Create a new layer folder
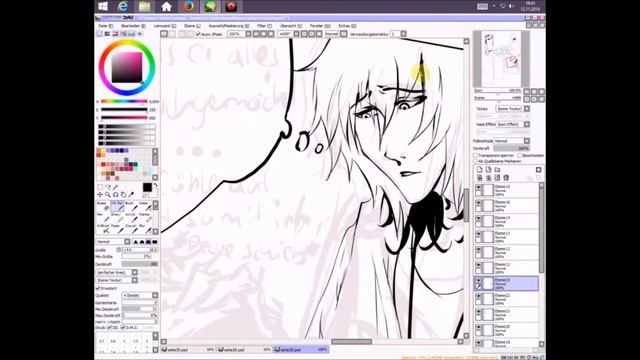This screenshot has height=360, width=640. tap(497, 170)
